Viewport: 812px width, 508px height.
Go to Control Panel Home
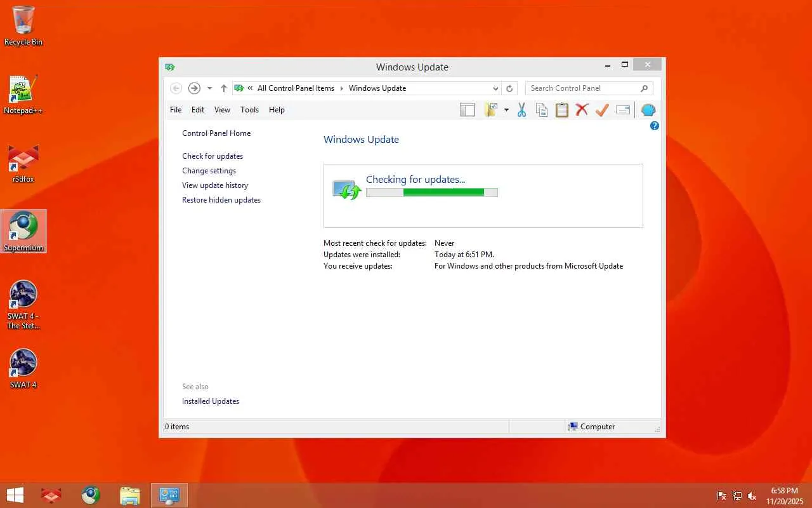tap(216, 133)
